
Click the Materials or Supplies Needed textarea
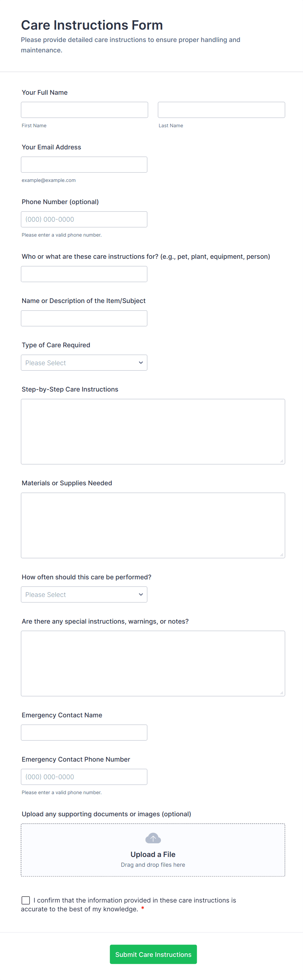(153, 525)
